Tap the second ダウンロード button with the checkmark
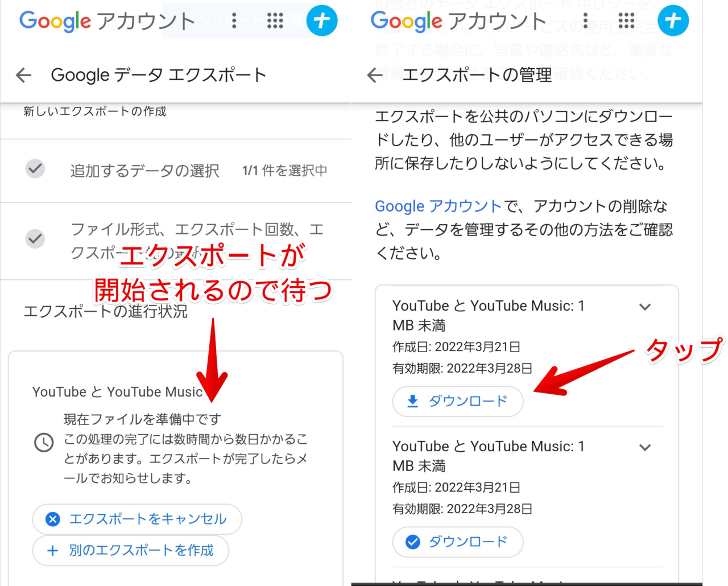 point(458,542)
